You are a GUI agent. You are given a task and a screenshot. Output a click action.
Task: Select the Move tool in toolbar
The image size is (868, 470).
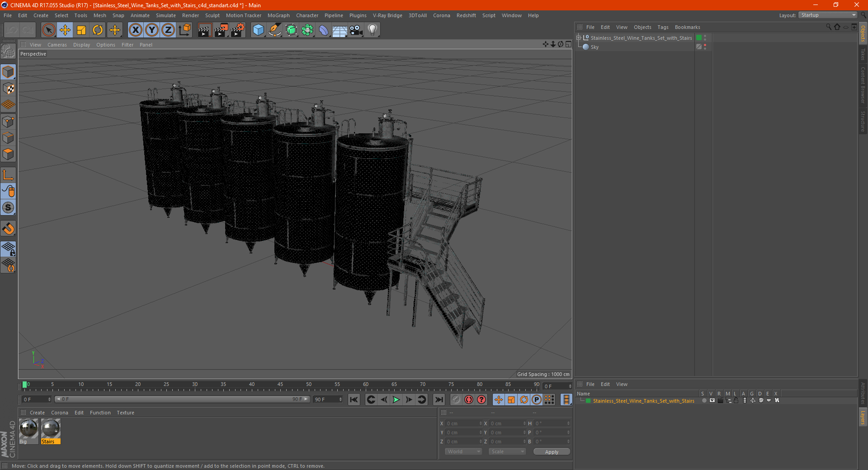click(65, 30)
